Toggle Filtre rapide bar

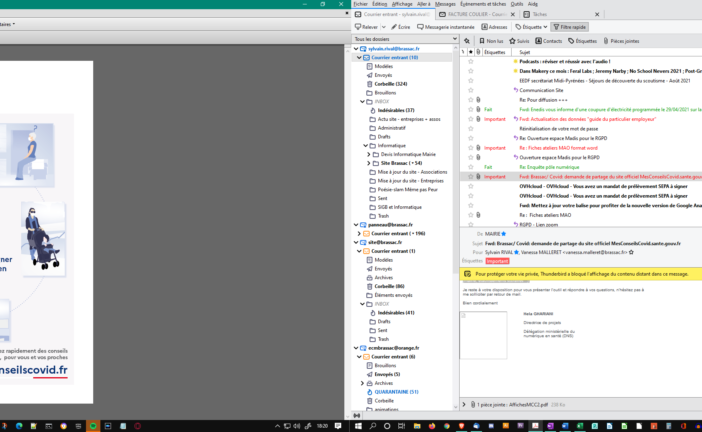tap(570, 27)
